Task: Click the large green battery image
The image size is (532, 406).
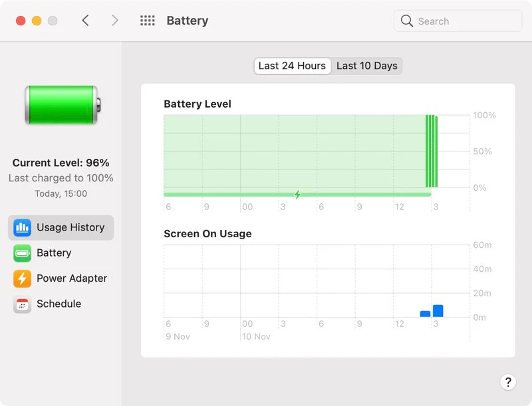Action: [63, 104]
